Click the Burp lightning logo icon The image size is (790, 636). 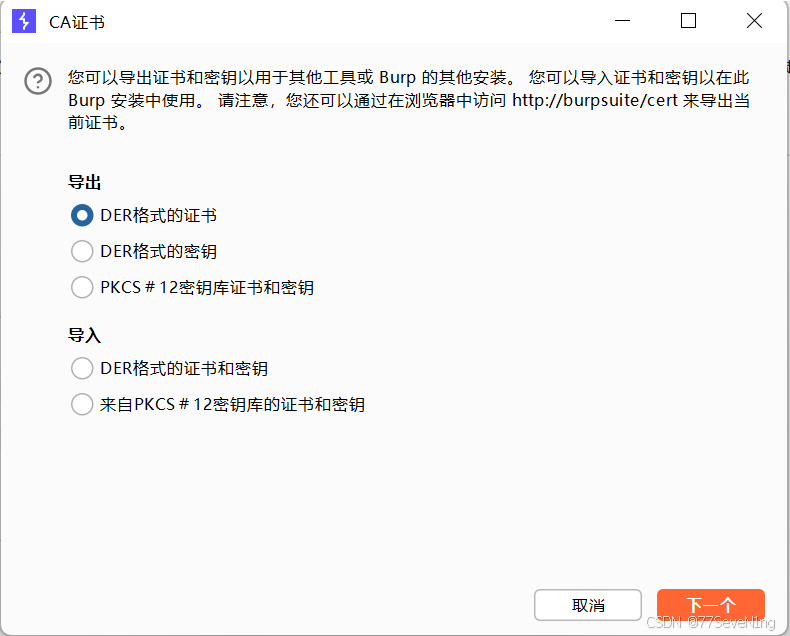tap(24, 21)
